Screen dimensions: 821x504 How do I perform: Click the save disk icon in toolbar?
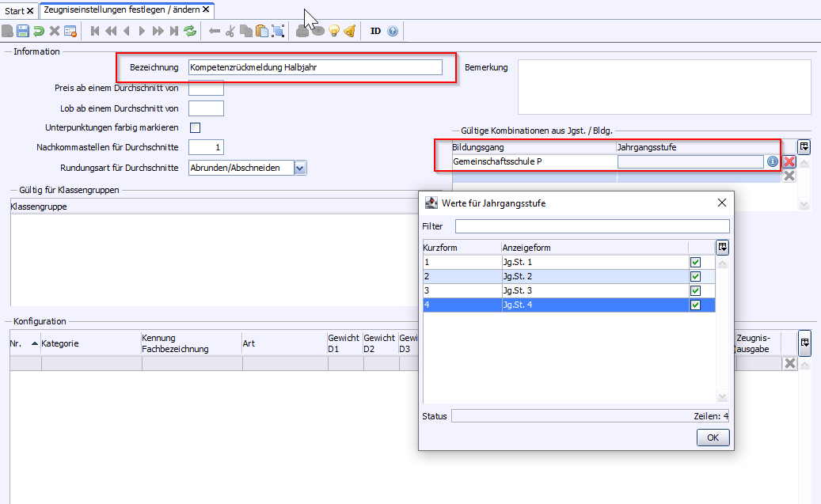point(23,31)
